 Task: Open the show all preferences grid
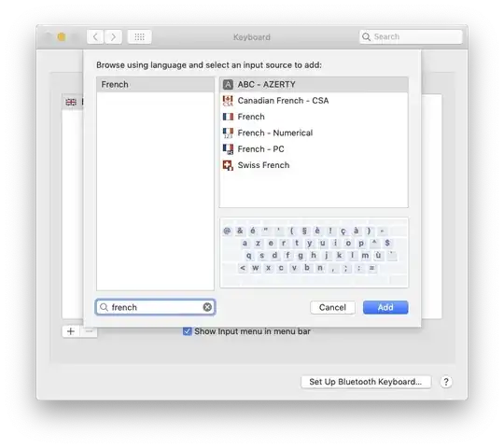tap(139, 37)
